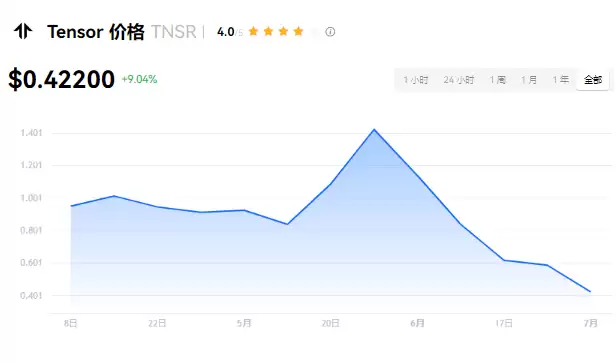Click the first chart data point
This screenshot has height=363, width=616.
pyautogui.click(x=71, y=206)
